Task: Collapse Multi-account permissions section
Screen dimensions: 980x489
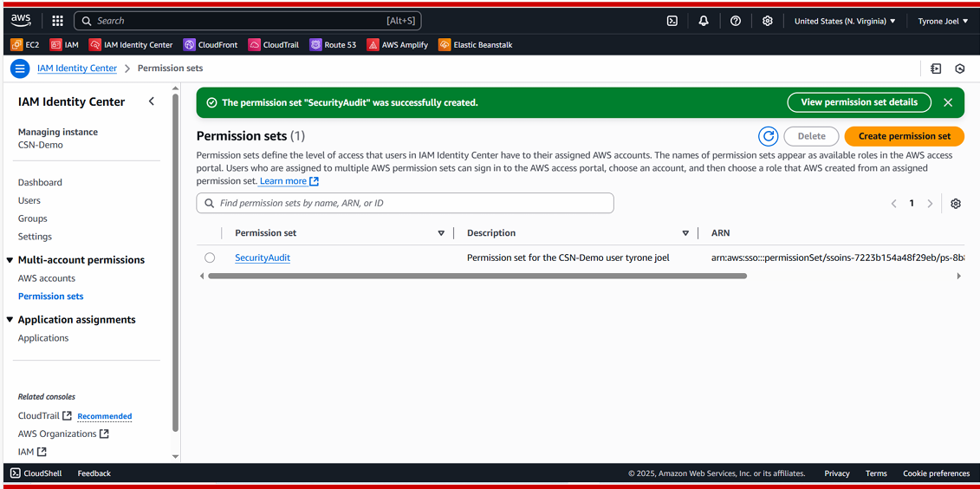Action: (x=10, y=260)
